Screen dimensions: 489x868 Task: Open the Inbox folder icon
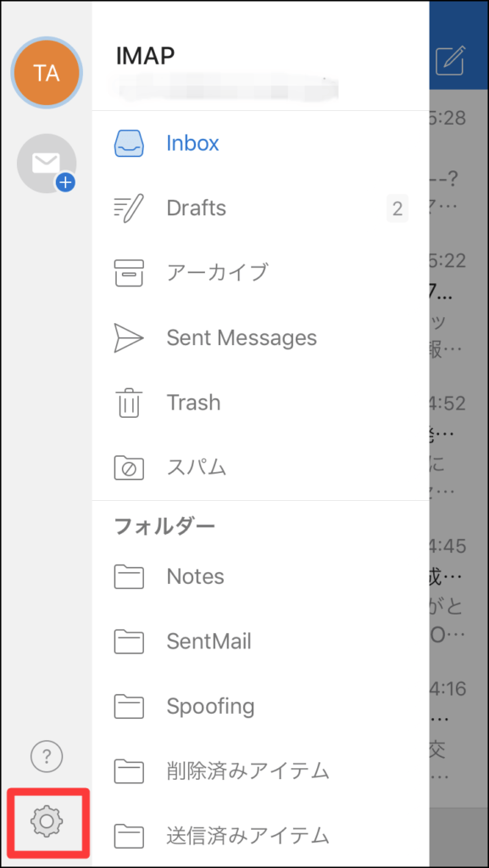(129, 142)
